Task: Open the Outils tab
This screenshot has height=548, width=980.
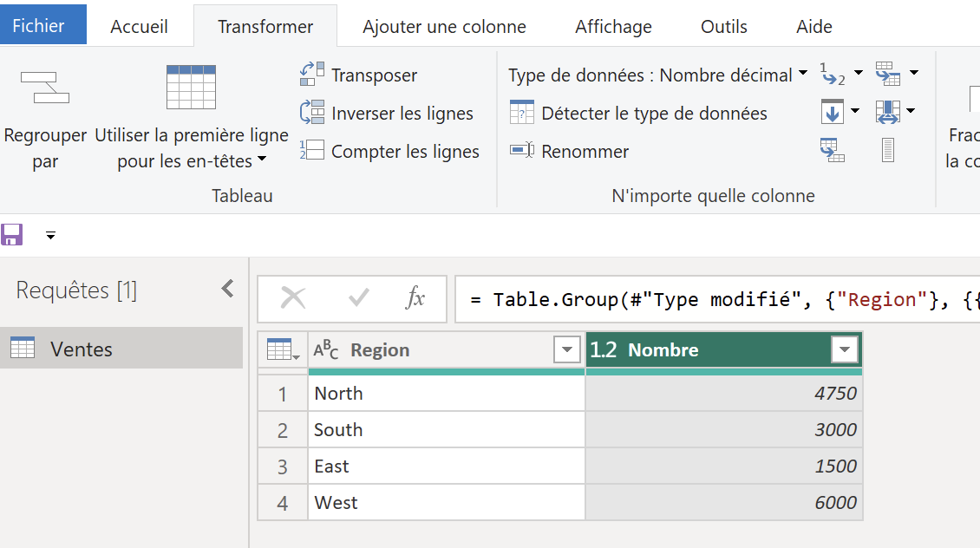Action: click(x=724, y=26)
